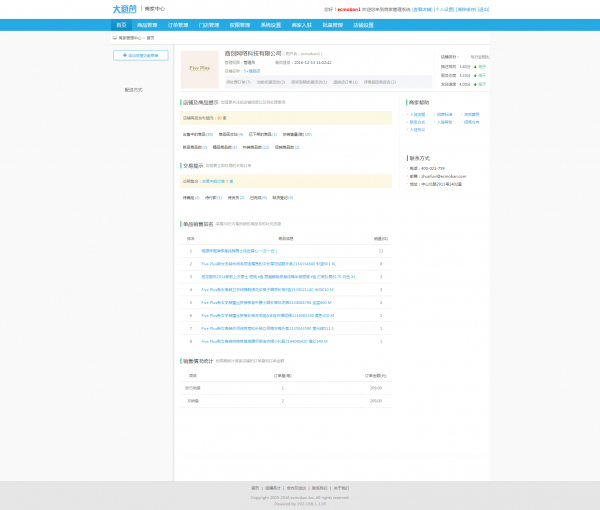Select the 数据管理 tab
Image resolution: width=600 pixels, height=510 pixels.
(240, 24)
